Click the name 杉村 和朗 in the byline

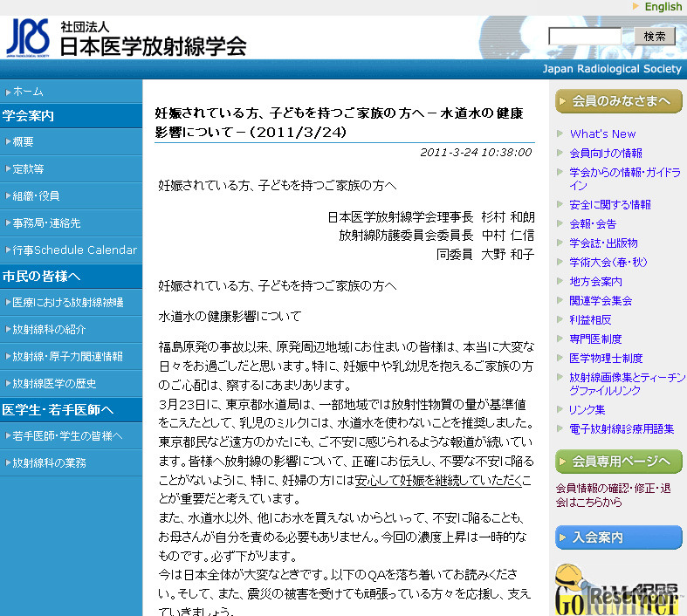point(508,217)
